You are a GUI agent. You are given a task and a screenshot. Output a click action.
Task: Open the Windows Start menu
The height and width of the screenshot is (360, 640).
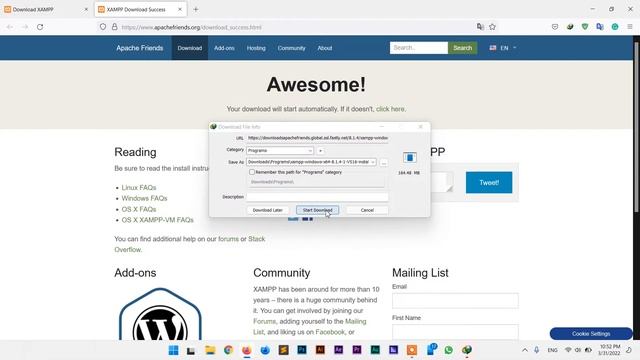point(173,350)
